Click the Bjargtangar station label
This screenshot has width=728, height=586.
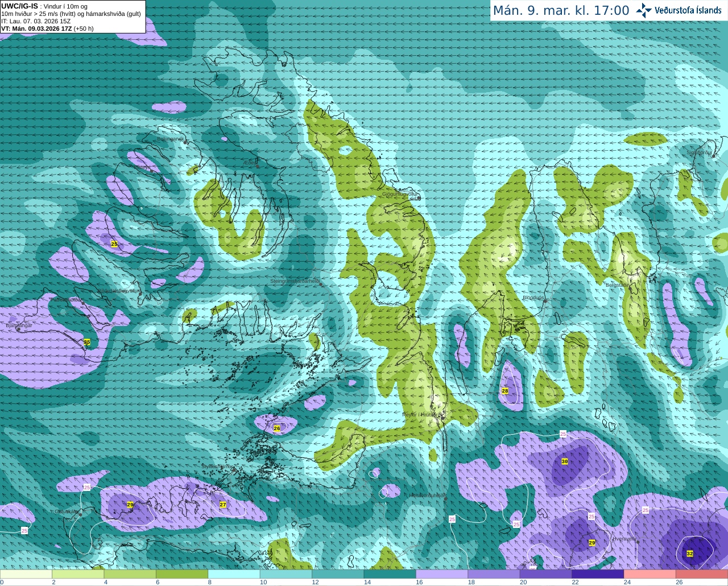pyautogui.click(x=19, y=325)
